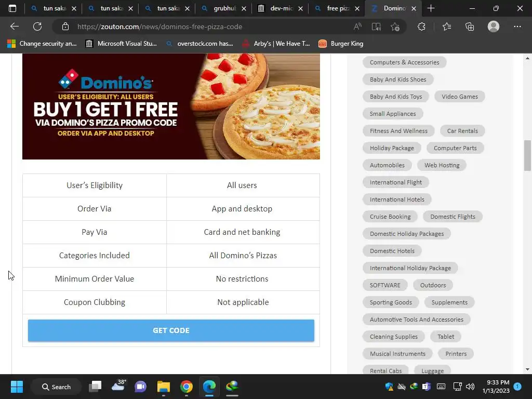532x399 pixels.
Task: Select Cruise Booking tag
Action: (390, 217)
